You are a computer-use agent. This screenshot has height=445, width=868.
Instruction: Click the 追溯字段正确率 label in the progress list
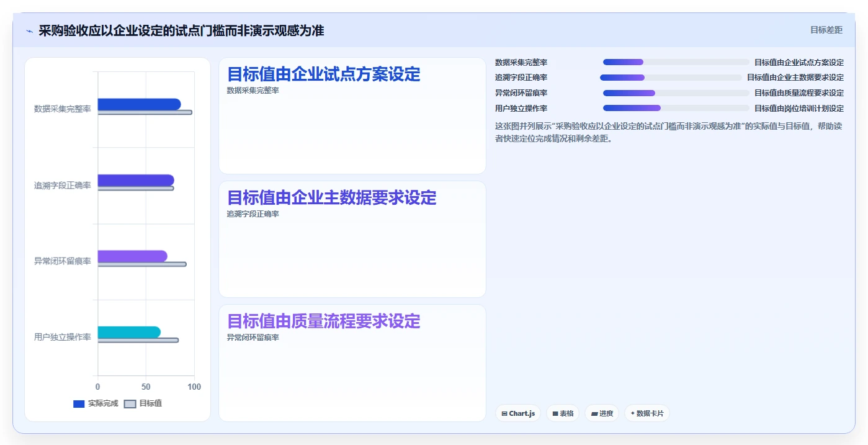pos(521,78)
